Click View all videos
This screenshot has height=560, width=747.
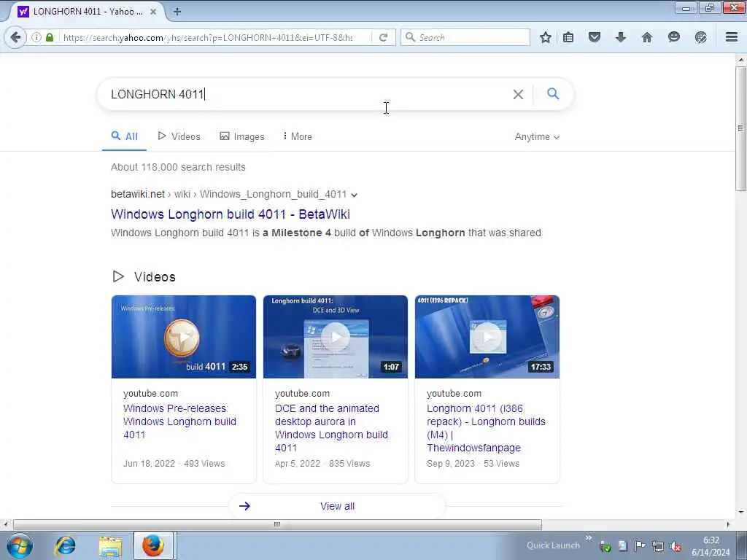[x=337, y=506]
